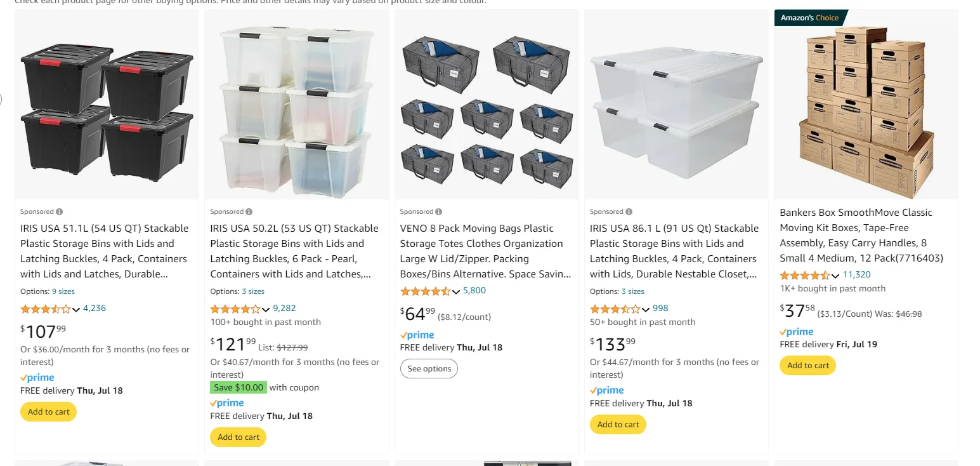Screen dimensions: 980x466
Task: Click Sponsored info icon on pearl 6-pack bins
Action: (x=249, y=212)
